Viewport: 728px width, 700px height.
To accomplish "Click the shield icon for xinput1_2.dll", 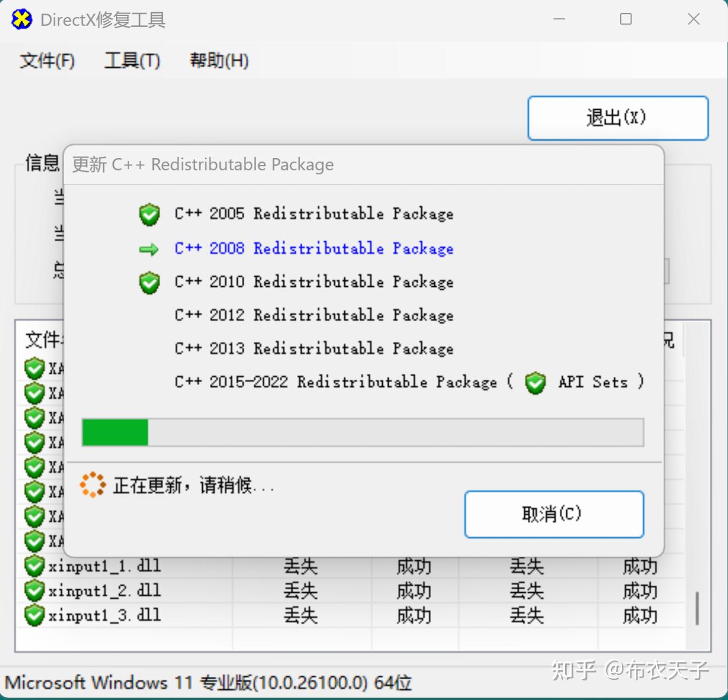I will [x=34, y=591].
